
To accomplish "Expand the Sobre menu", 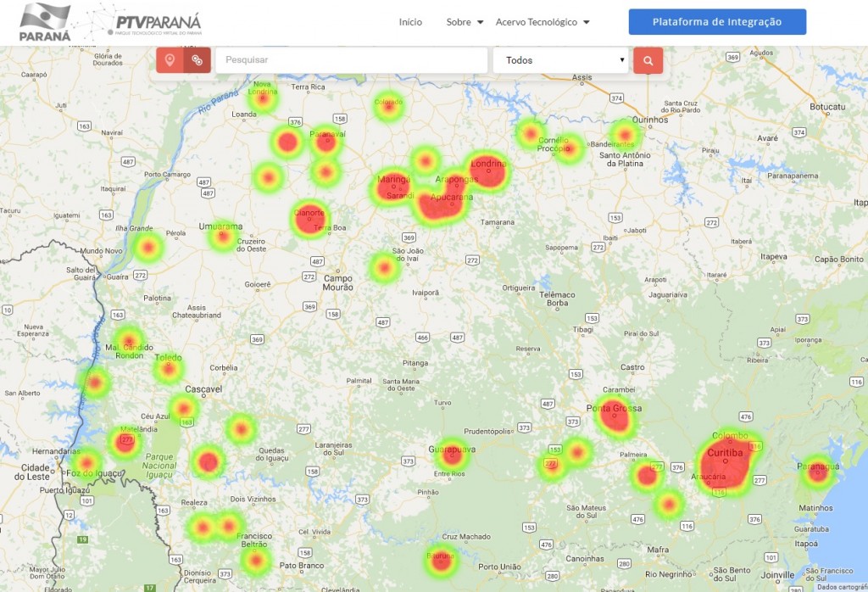I will pyautogui.click(x=465, y=22).
